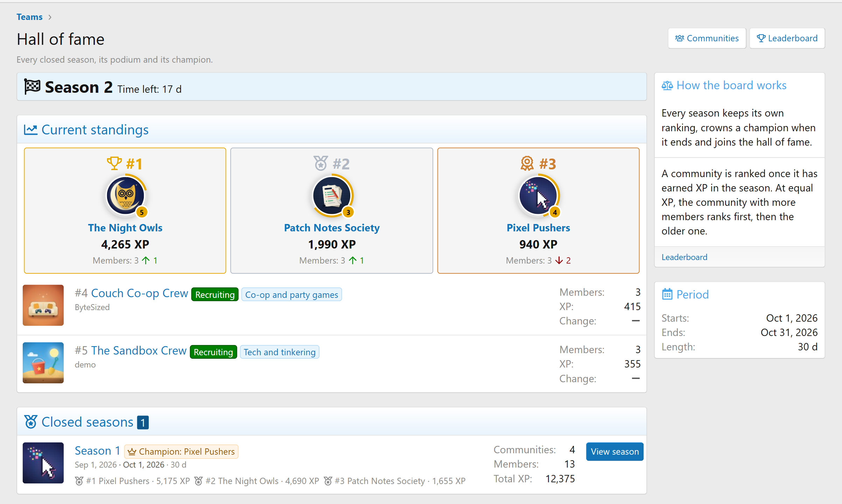Viewport: 842px width, 504px height.
Task: Open The Sandbox Crew thumbnail
Action: point(43,363)
